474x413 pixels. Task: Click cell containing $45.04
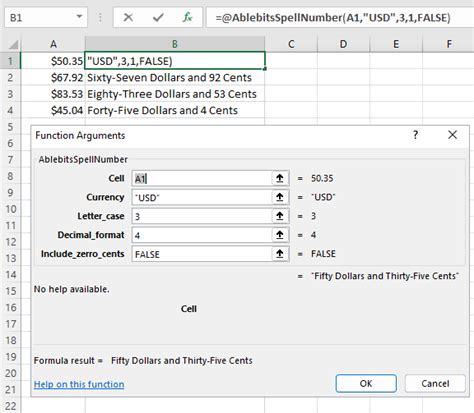point(53,110)
